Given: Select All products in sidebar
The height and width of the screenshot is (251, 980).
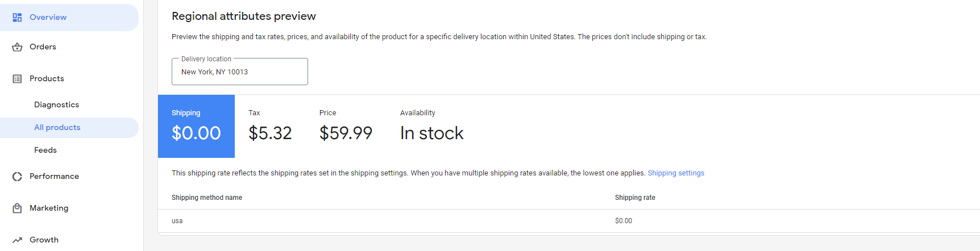Looking at the screenshot, I should 69,128.
